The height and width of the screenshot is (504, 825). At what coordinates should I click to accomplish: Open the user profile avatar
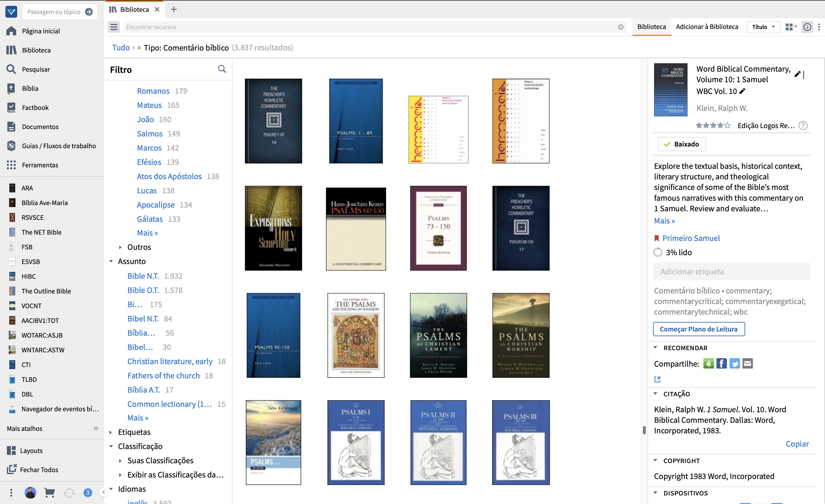coord(30,493)
